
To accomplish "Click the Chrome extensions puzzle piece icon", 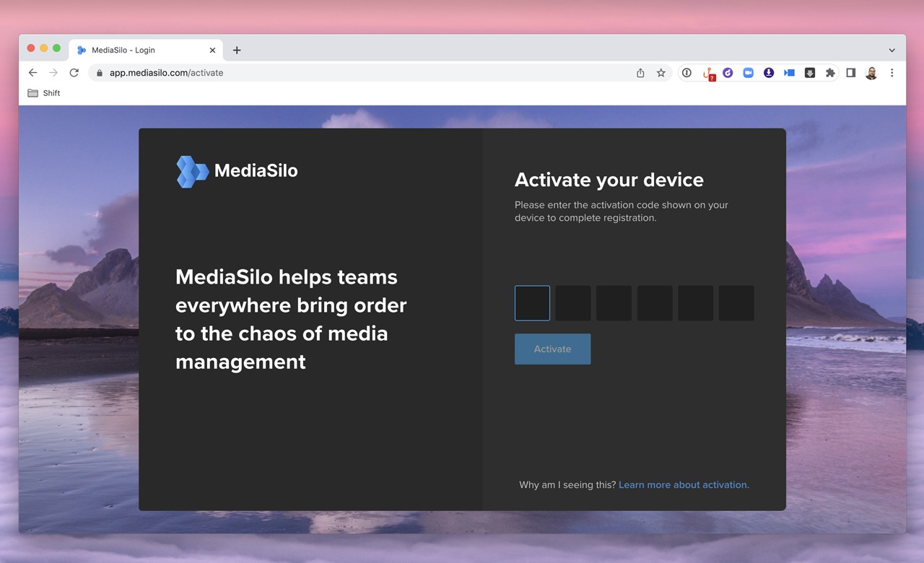I will (830, 72).
